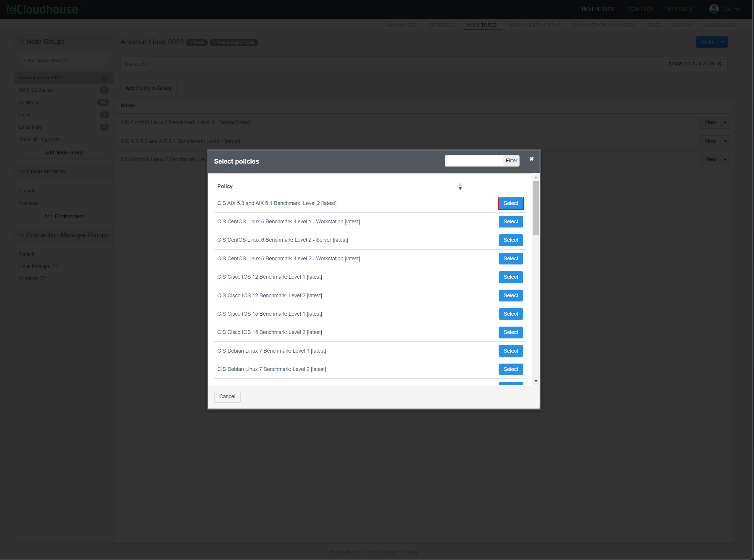Click the policy list scrollbar thumb
The width and height of the screenshot is (754, 560).
(x=536, y=208)
